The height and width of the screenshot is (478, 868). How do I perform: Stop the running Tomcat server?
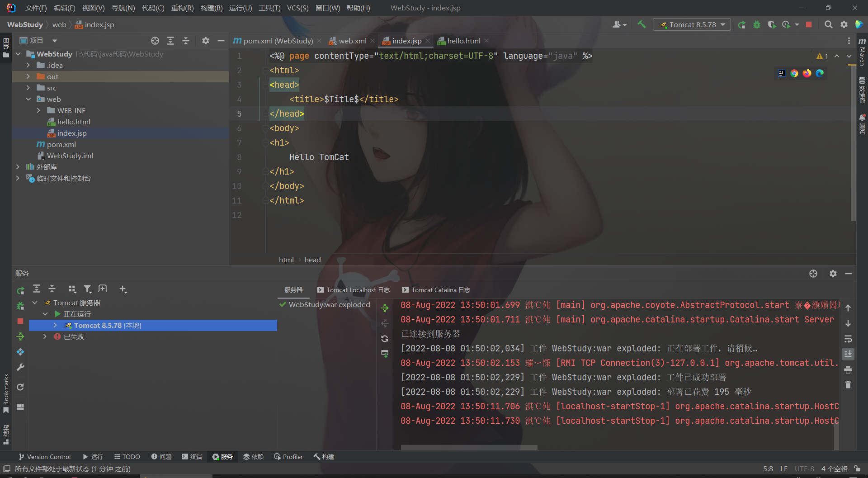point(809,24)
